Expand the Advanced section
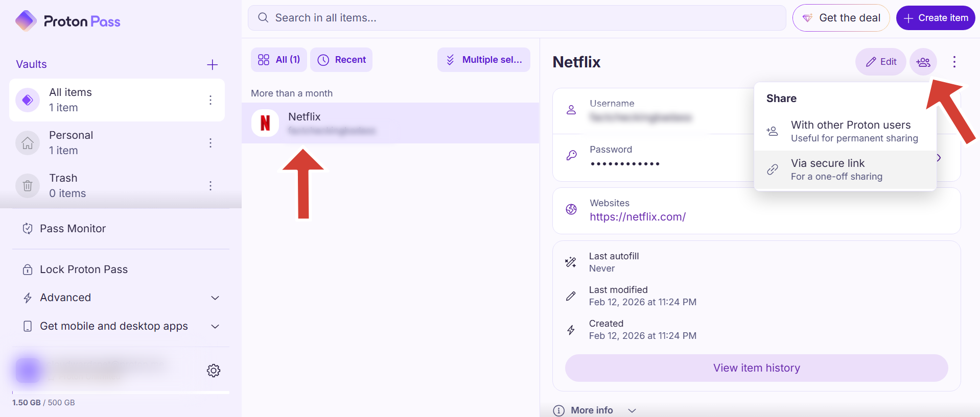This screenshot has height=417, width=980. [x=215, y=298]
